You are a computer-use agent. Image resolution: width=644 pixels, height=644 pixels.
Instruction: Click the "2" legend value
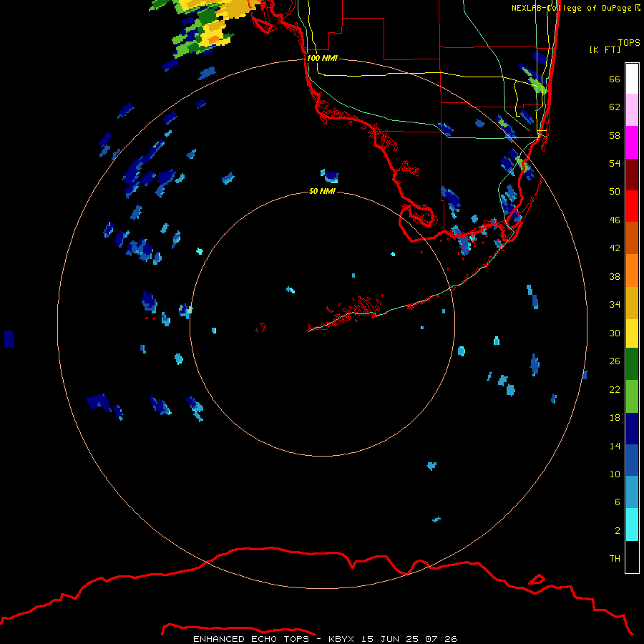(x=617, y=531)
